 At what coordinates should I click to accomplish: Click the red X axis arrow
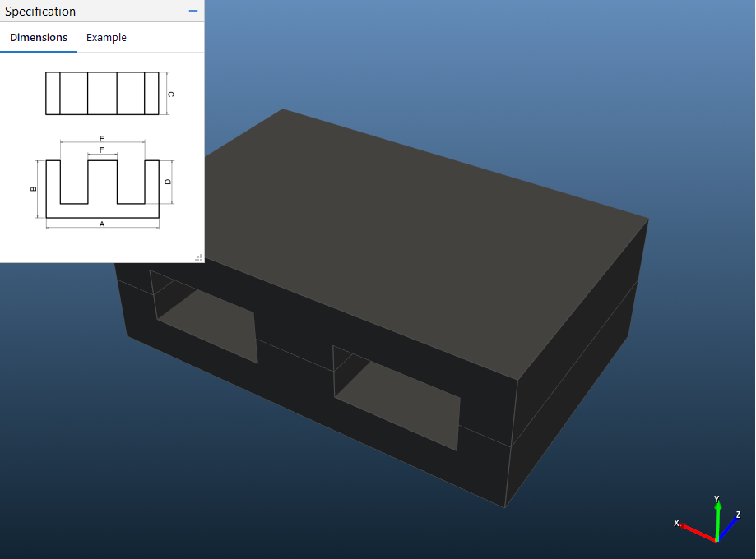click(x=698, y=532)
